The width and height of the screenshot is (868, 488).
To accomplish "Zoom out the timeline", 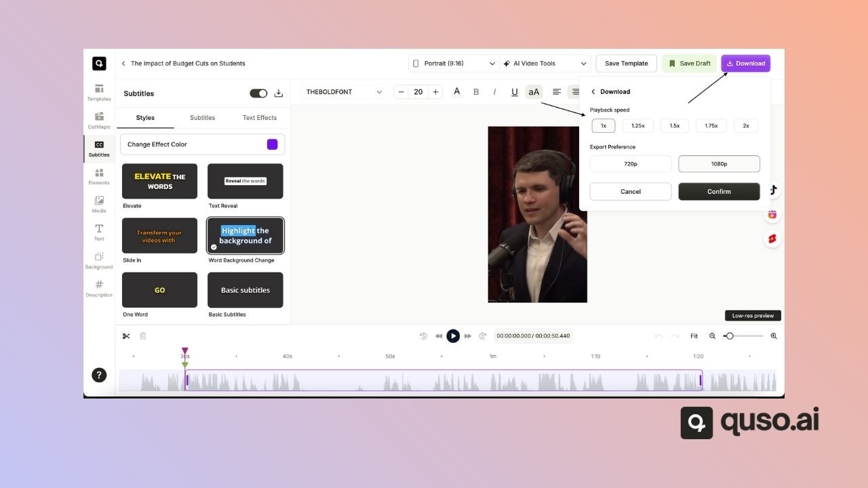I will [713, 336].
